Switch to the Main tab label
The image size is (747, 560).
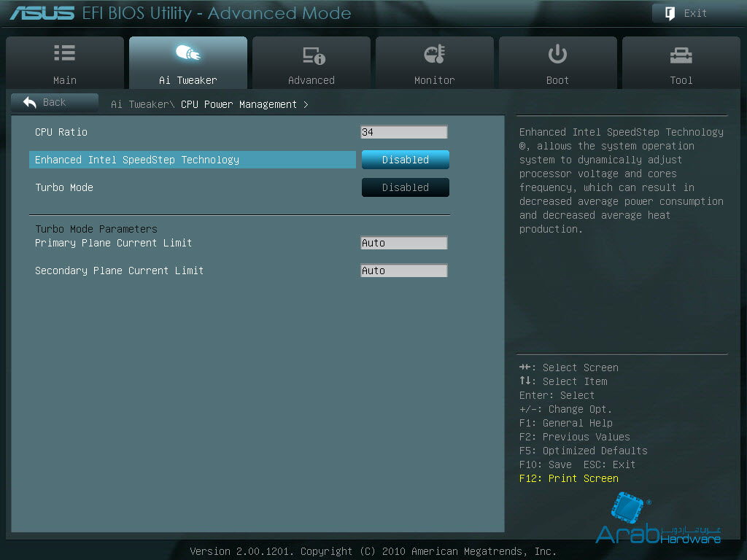pos(65,80)
